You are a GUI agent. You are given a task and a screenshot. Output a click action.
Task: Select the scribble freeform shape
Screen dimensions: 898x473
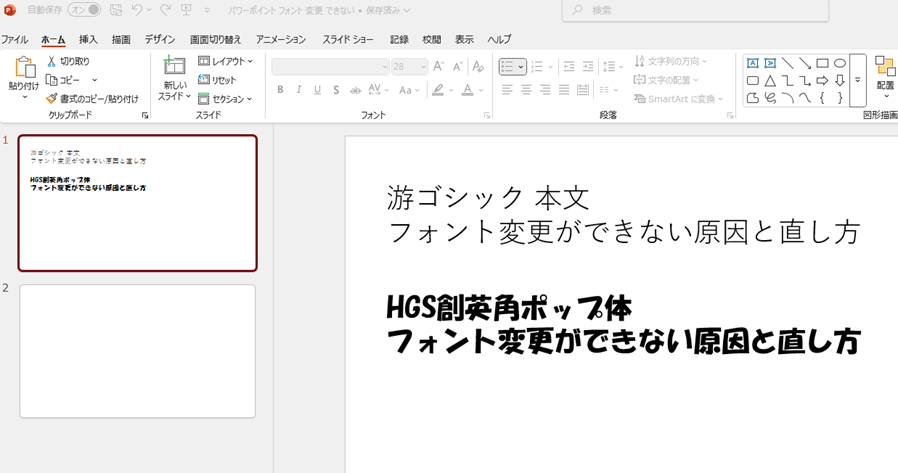[770, 98]
